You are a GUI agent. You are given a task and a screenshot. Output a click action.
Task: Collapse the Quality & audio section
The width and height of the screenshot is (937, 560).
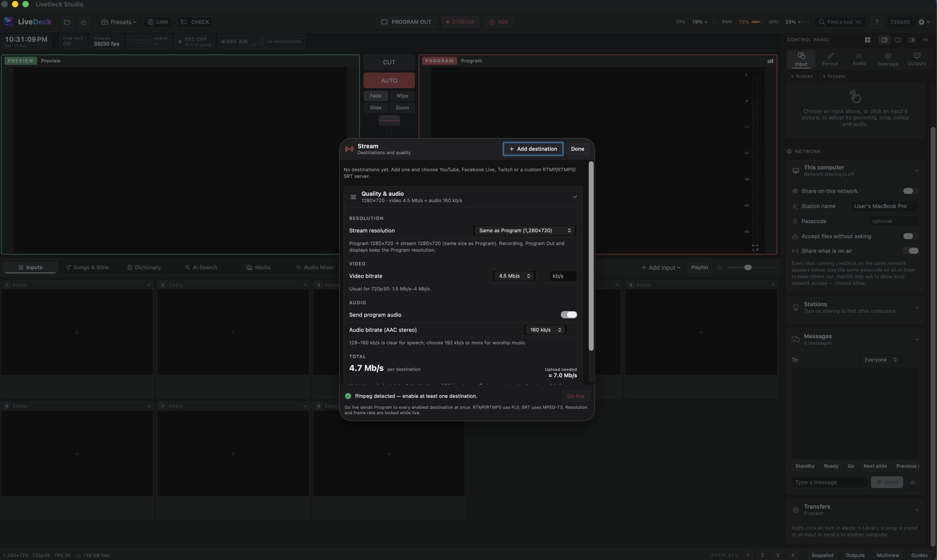(x=575, y=197)
